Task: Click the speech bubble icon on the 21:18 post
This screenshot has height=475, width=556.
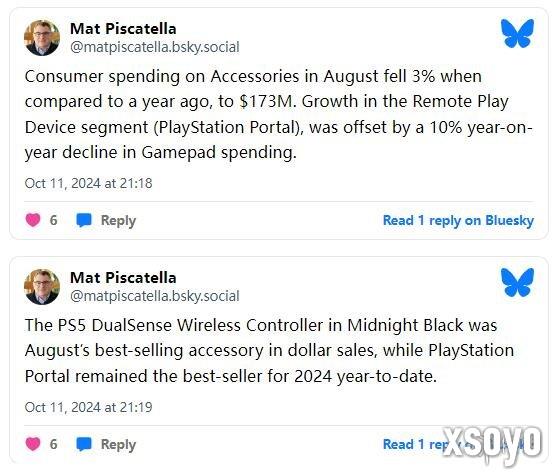Action: pos(84,220)
